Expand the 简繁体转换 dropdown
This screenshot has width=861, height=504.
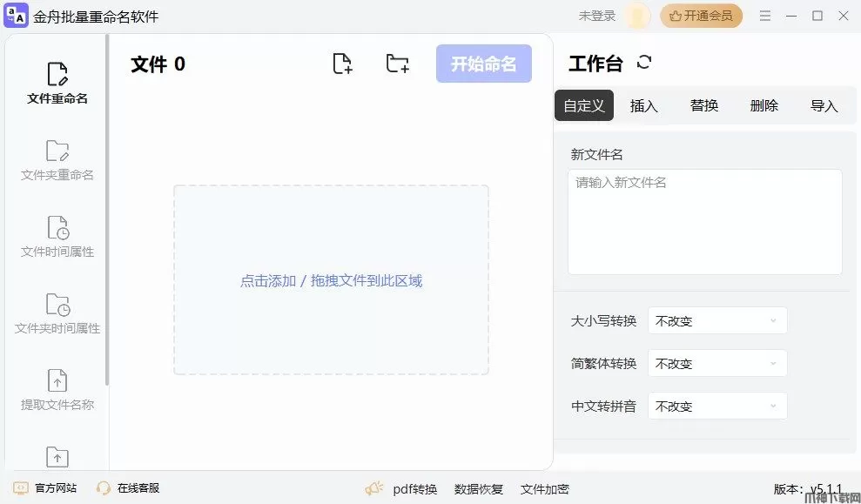(717, 364)
